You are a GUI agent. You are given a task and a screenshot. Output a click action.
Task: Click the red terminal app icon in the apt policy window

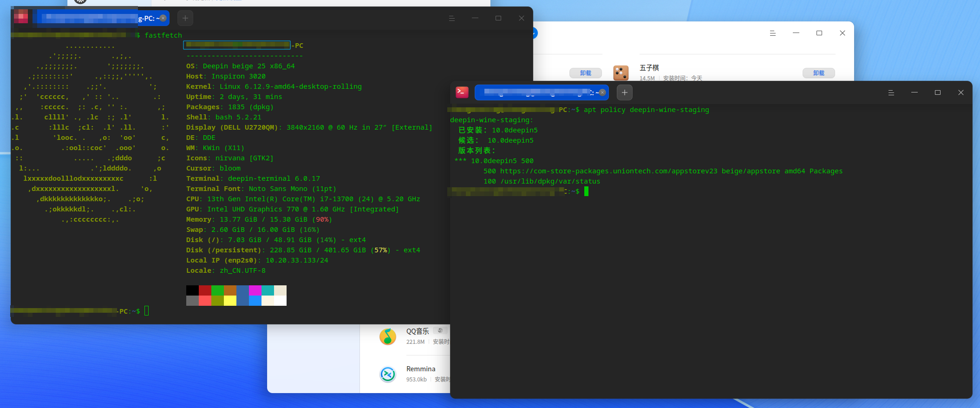(462, 92)
